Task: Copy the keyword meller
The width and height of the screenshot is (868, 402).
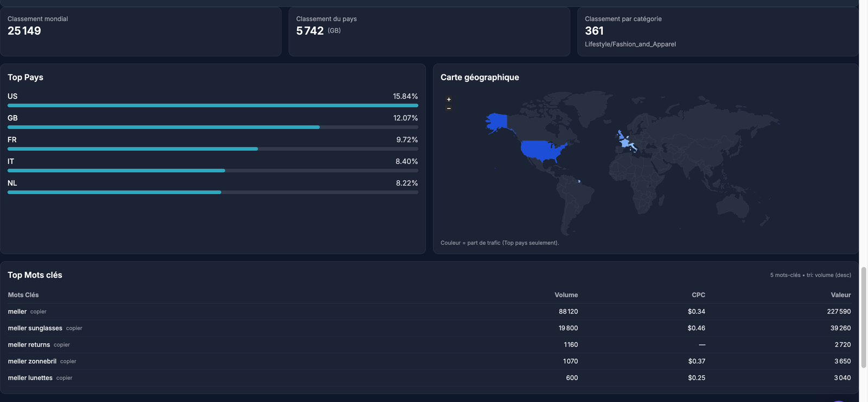Action: click(x=38, y=311)
